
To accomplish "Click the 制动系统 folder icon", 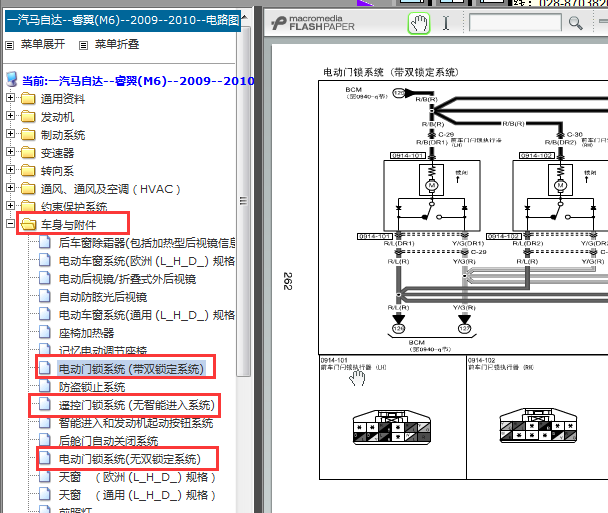I will pos(28,135).
